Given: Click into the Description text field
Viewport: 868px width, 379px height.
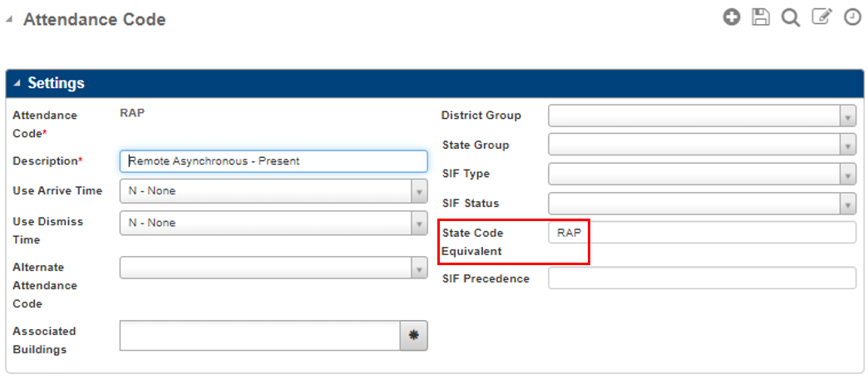Looking at the screenshot, I should point(274,161).
